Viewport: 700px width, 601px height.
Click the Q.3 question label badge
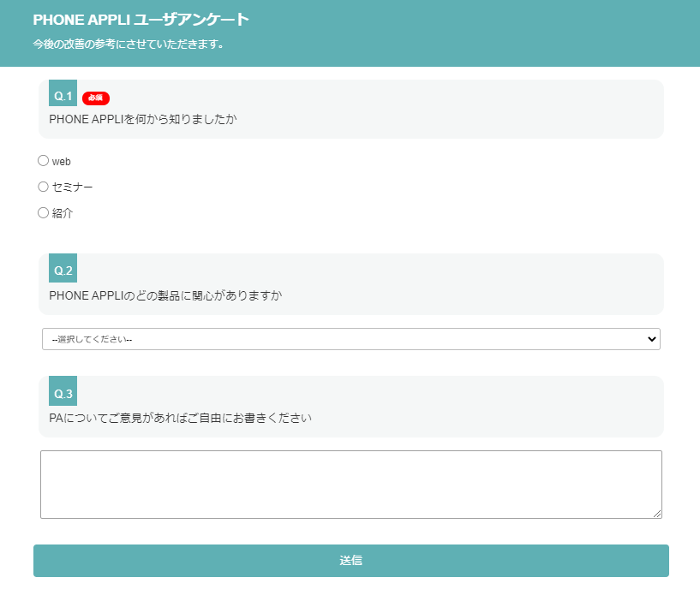coord(63,391)
